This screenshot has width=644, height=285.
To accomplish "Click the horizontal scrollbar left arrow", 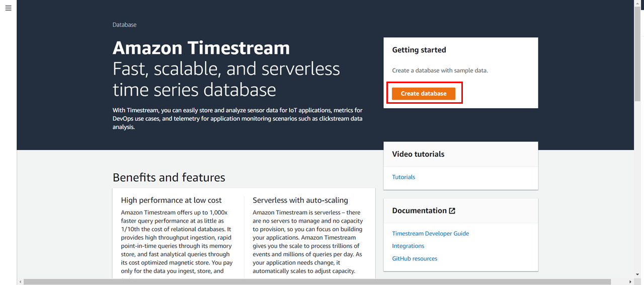I will pyautogui.click(x=20, y=282).
